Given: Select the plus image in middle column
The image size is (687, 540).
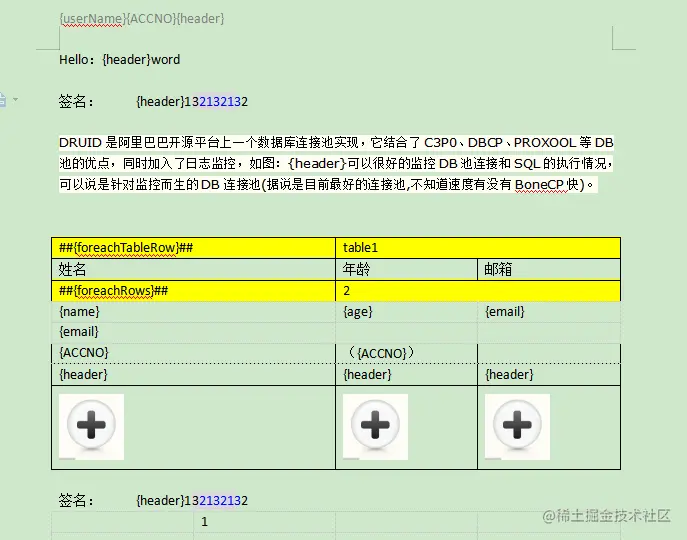Looking at the screenshot, I should click(375, 427).
